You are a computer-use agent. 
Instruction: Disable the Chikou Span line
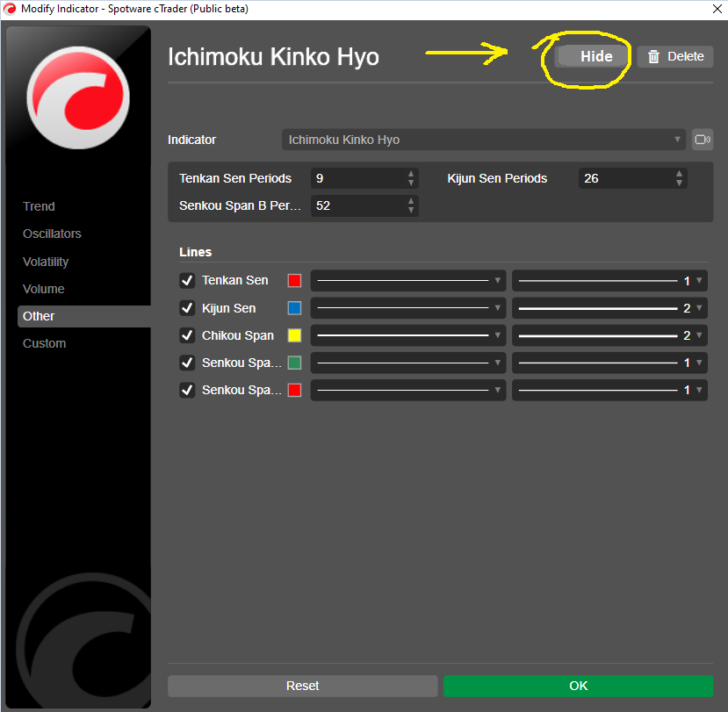187,335
